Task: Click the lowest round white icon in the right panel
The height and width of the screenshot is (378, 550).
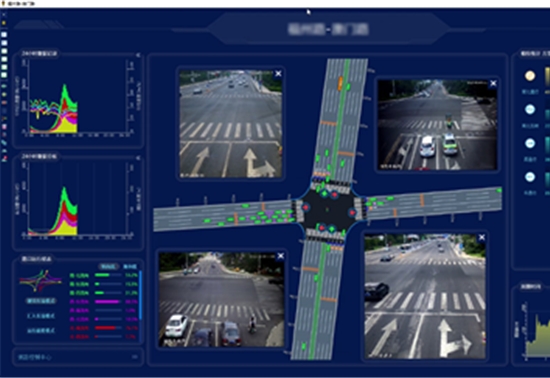Action: [530, 177]
